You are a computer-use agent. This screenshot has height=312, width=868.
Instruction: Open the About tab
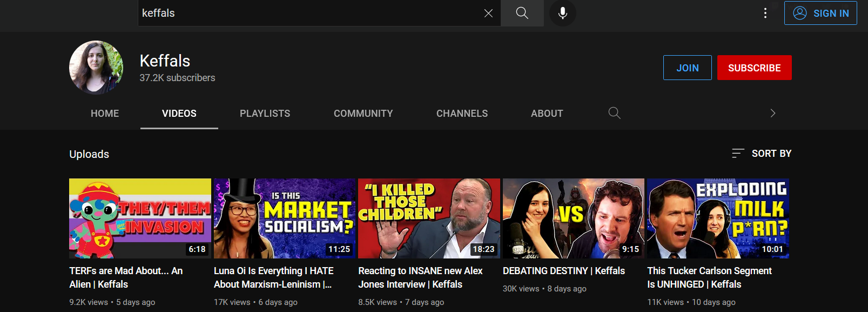[x=547, y=114]
